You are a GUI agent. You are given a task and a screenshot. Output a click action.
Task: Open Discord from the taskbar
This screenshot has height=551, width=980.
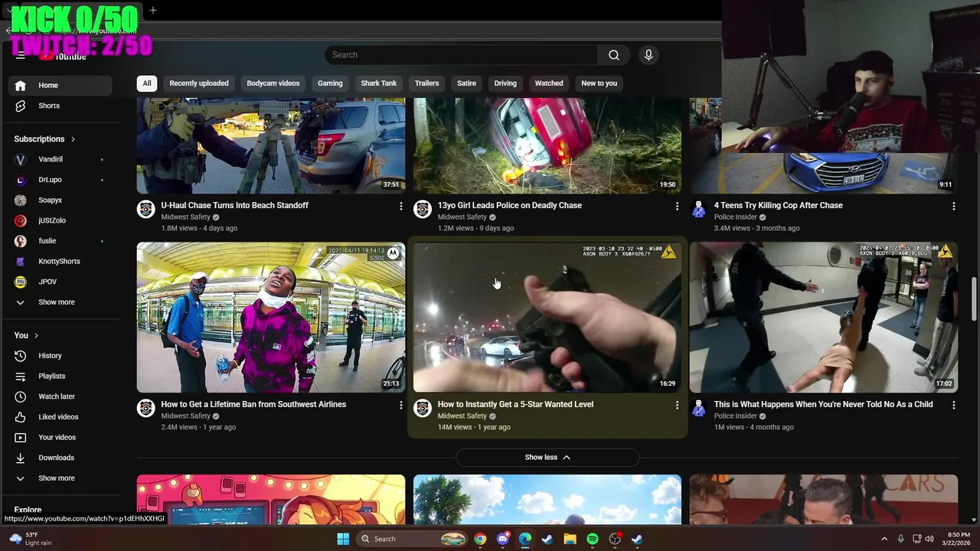502,539
